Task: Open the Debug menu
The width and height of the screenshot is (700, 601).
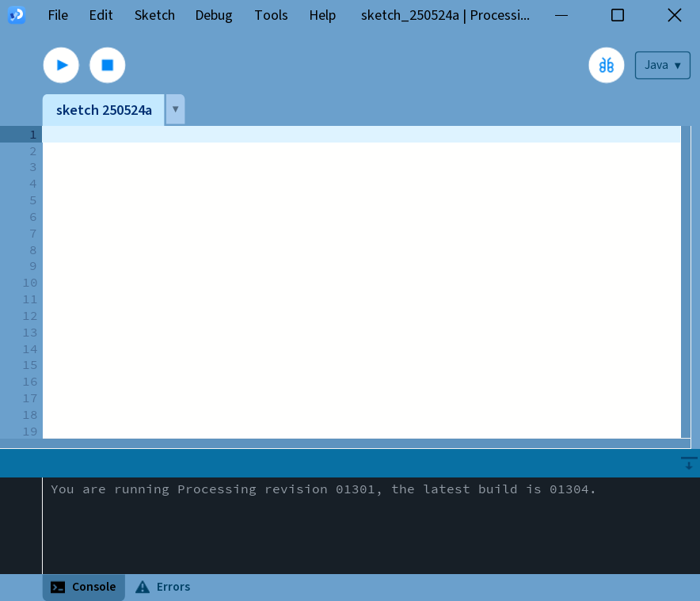Action: pyautogui.click(x=213, y=15)
